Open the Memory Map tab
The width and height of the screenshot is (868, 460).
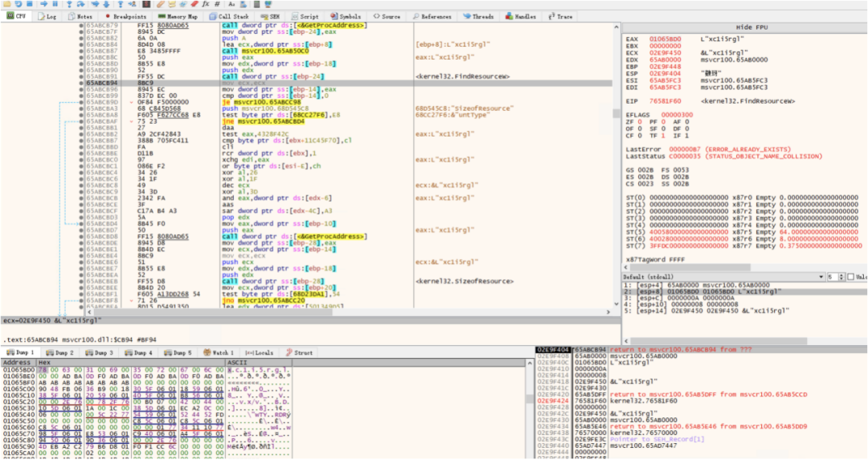(178, 16)
